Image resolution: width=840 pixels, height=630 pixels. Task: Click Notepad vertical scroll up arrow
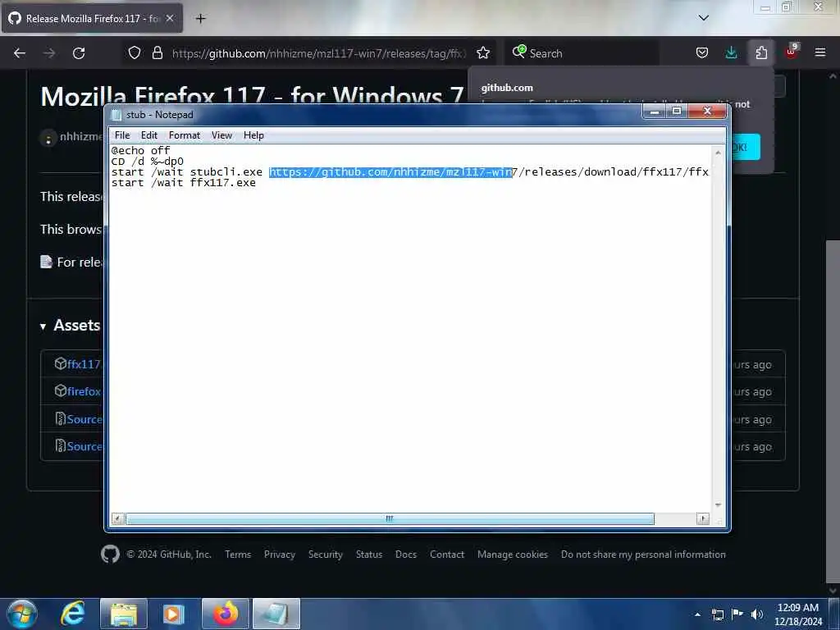point(718,153)
